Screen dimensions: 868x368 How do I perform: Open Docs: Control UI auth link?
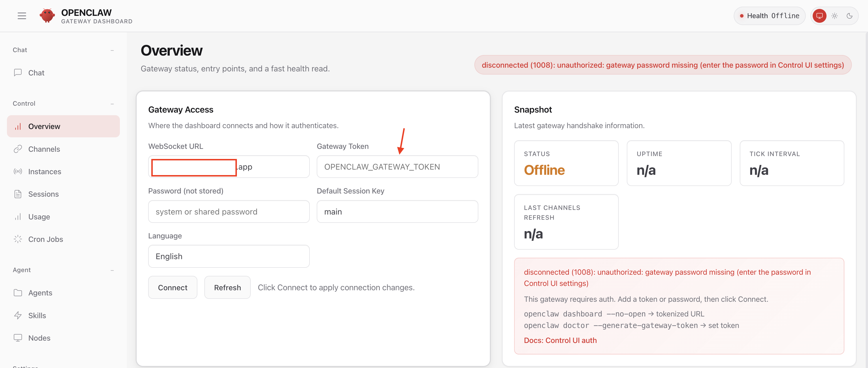(x=560, y=340)
